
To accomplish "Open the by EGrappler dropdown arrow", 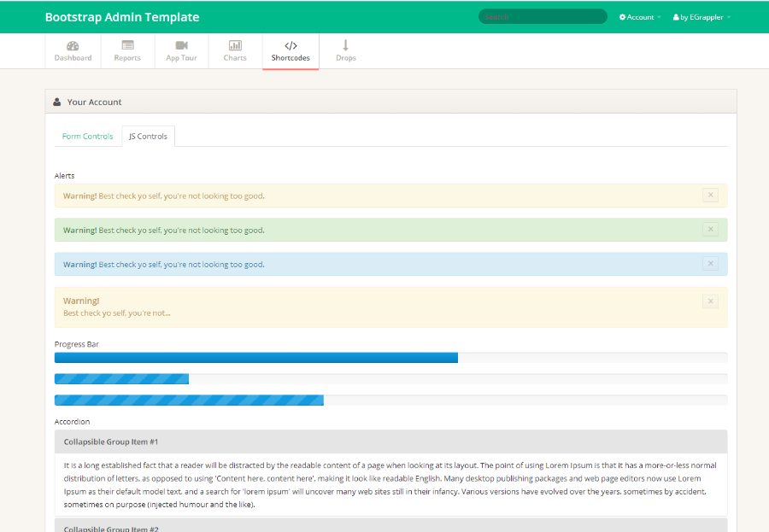I will coord(729,18).
